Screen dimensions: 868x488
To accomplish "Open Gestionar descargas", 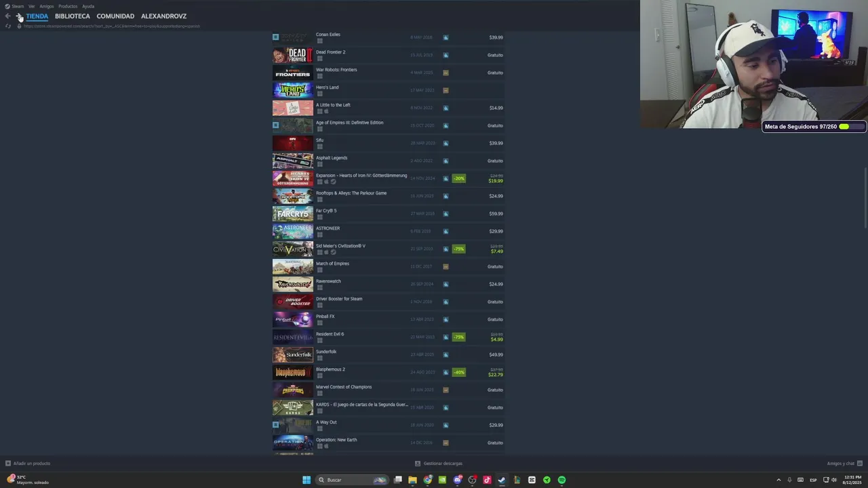I will 443,464.
